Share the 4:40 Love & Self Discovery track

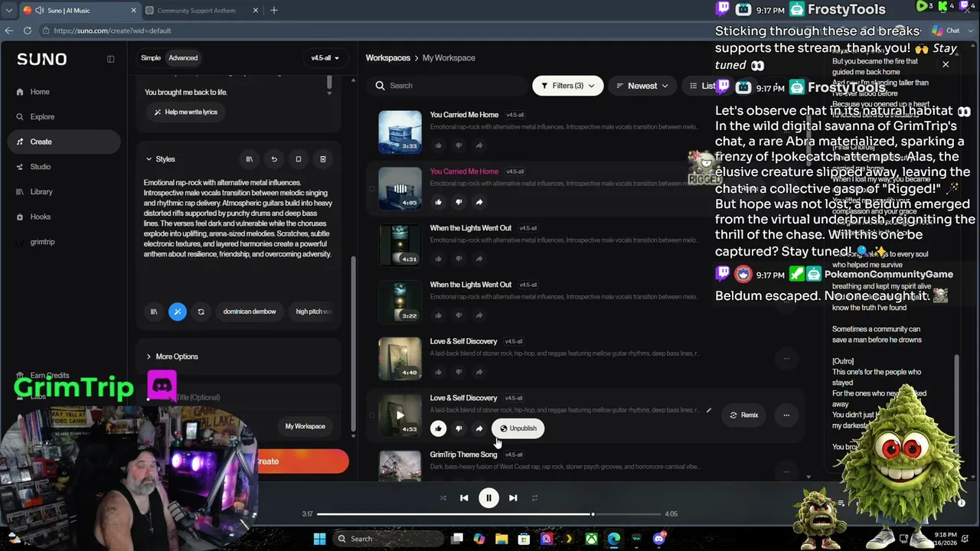(x=479, y=372)
